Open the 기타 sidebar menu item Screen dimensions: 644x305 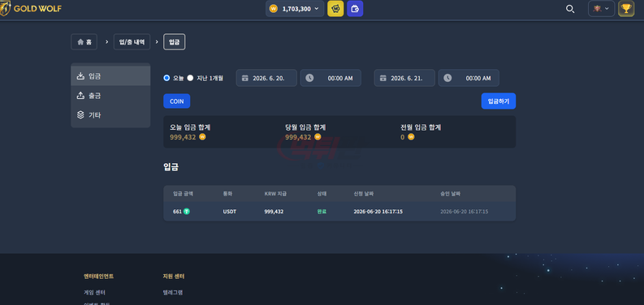click(110, 115)
